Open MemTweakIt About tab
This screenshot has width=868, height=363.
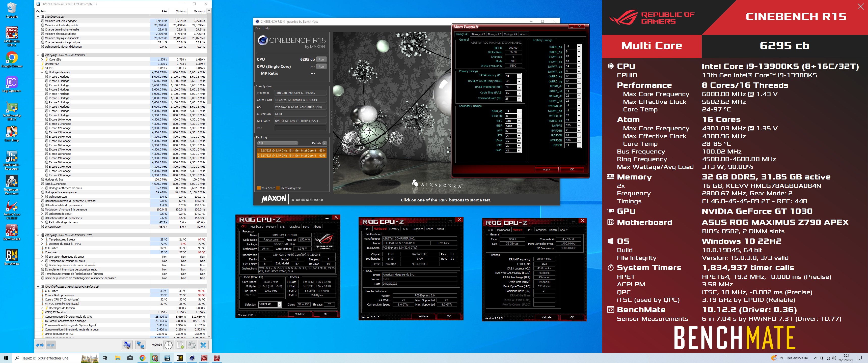tap(524, 34)
